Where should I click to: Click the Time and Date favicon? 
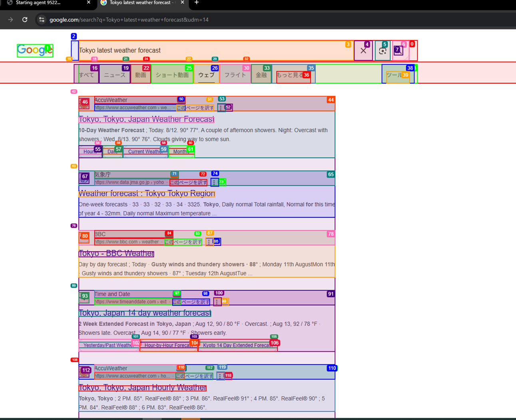click(84, 298)
